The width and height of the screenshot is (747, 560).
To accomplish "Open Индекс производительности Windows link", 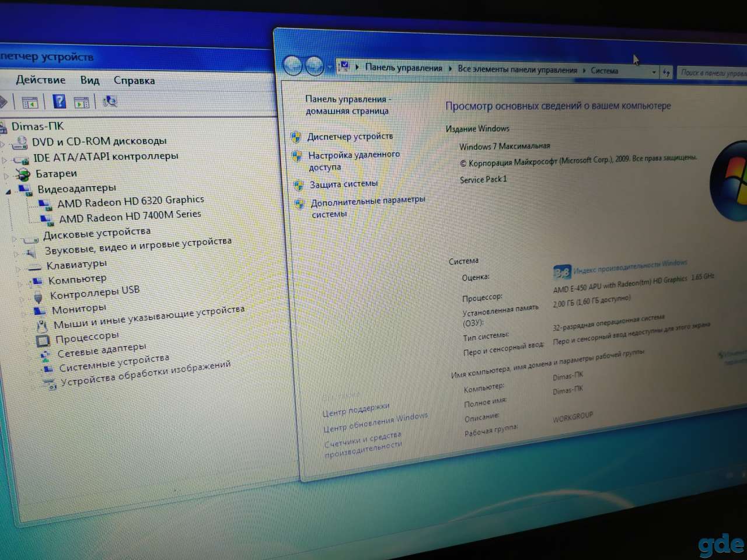I will tap(630, 267).
